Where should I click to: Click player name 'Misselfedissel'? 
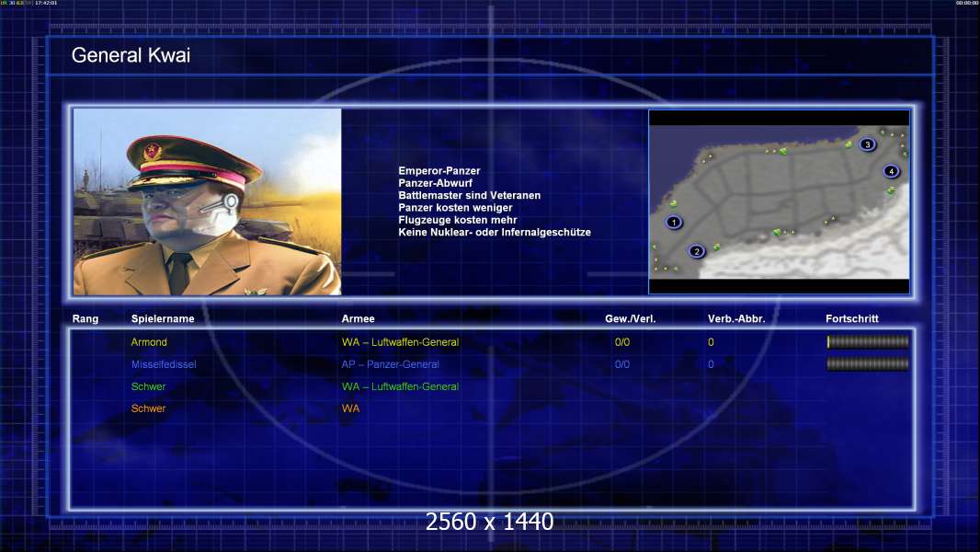[164, 363]
